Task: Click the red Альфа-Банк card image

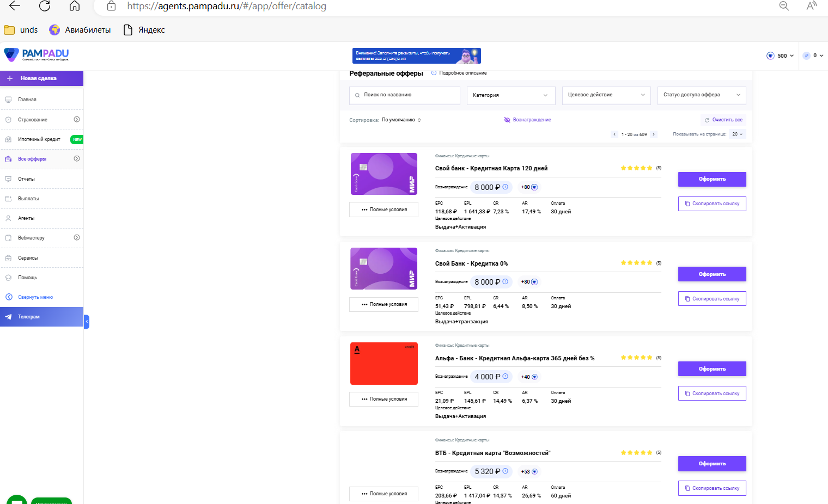Action: pyautogui.click(x=384, y=364)
